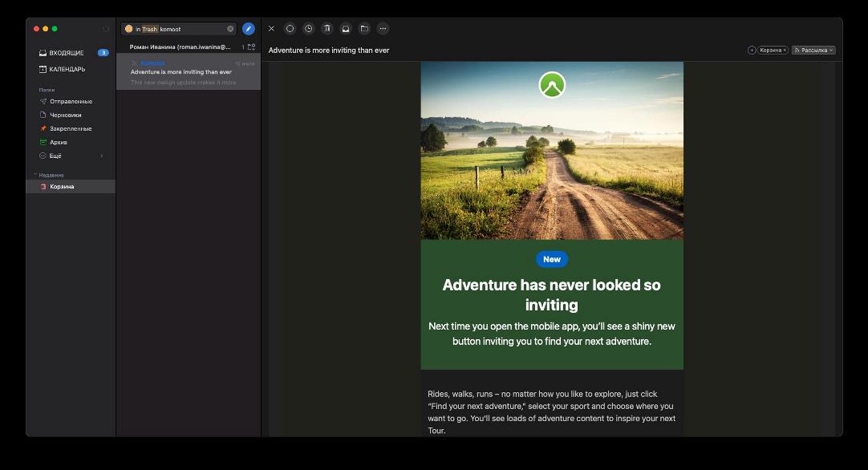
Task: Click the orange pin icon for Закрепленные
Action: 43,128
